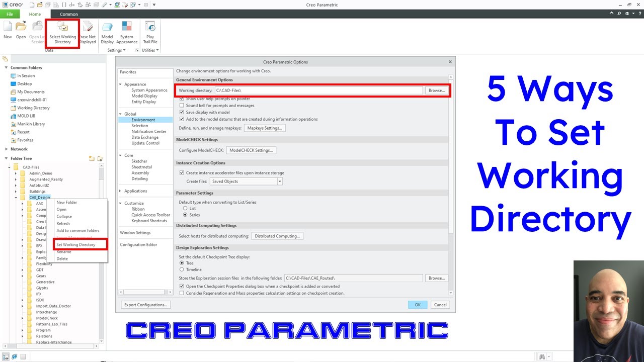Click the Mapkeys Settings button
644x362 pixels.
point(265,128)
